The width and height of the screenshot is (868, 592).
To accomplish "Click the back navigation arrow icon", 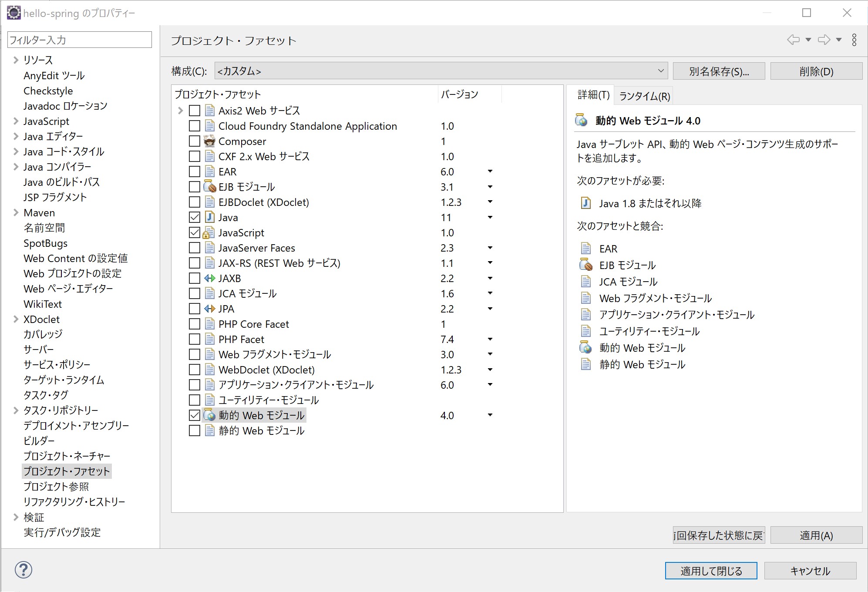I will pos(793,40).
